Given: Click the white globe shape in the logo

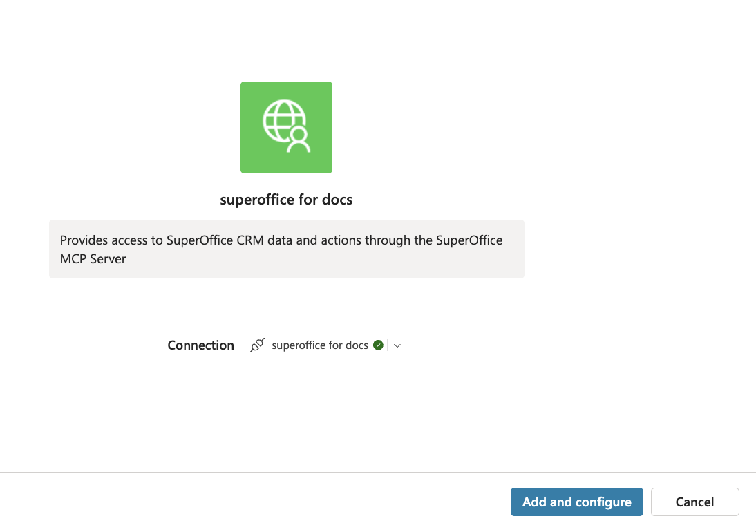Looking at the screenshot, I should [x=282, y=121].
